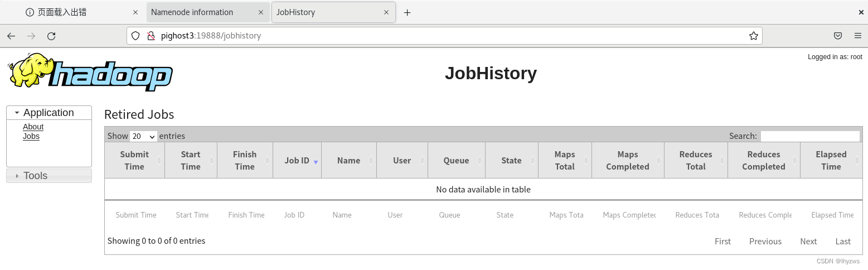Sort by Job ID column header

tap(297, 161)
